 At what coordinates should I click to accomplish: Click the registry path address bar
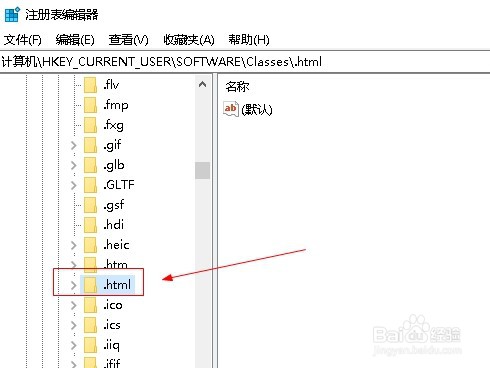(x=245, y=62)
